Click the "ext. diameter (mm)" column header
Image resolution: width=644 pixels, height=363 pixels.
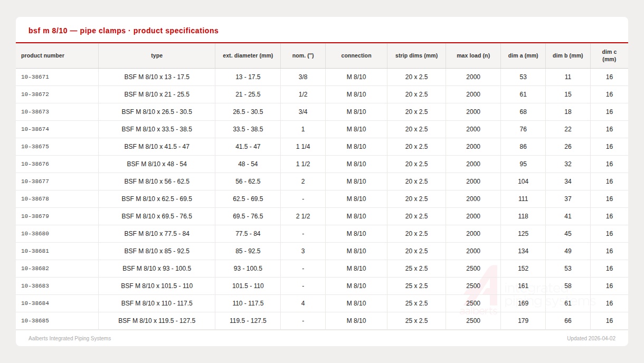coord(248,55)
